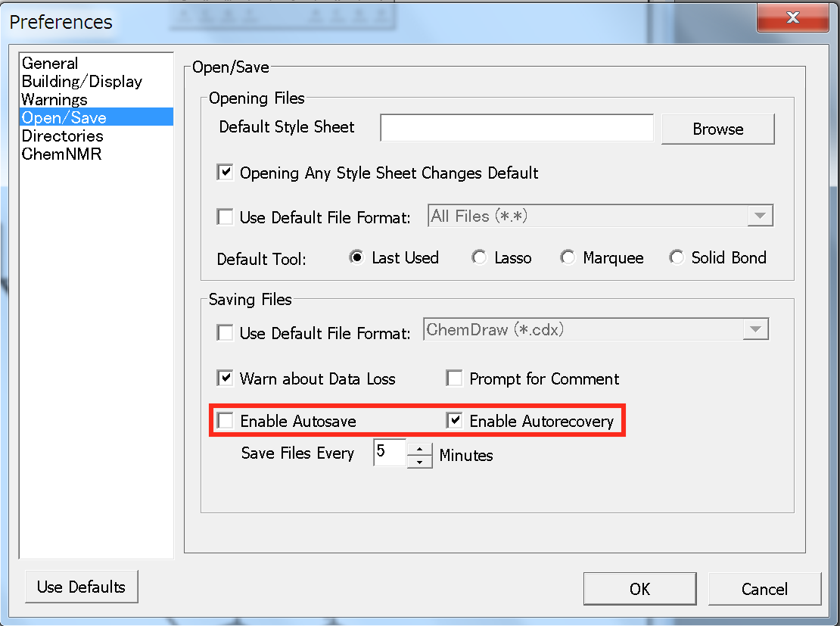Select General in preferences list
The height and width of the screenshot is (626, 840).
tap(50, 64)
